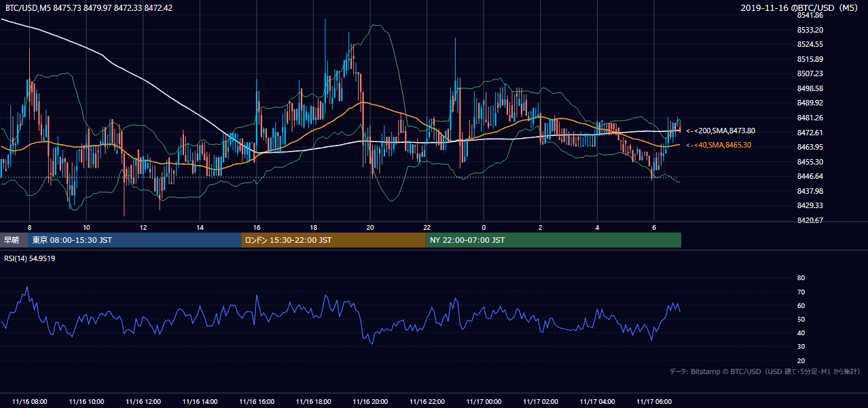Click bottom time label 11/16 20:00

tap(370, 402)
